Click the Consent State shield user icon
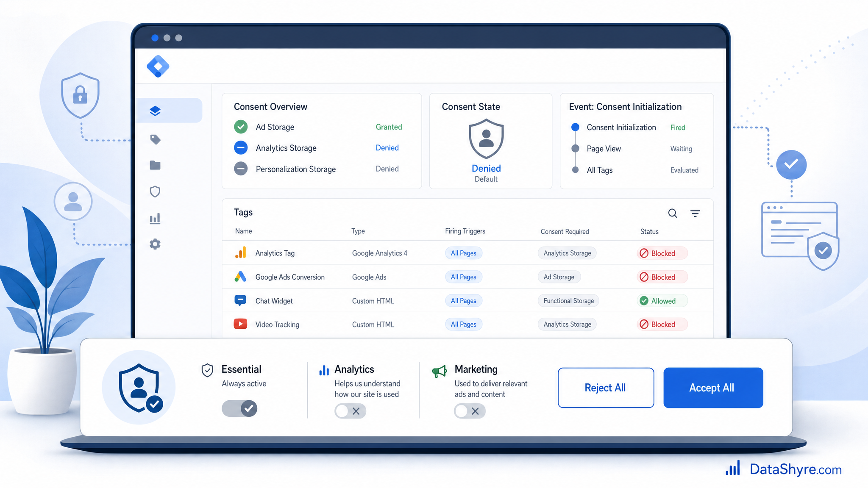 486,139
